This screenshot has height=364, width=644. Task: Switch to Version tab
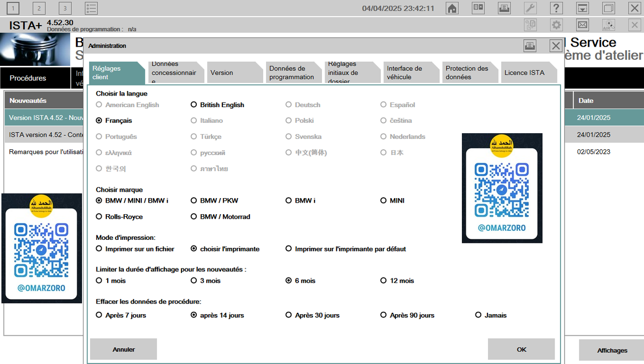click(x=235, y=73)
